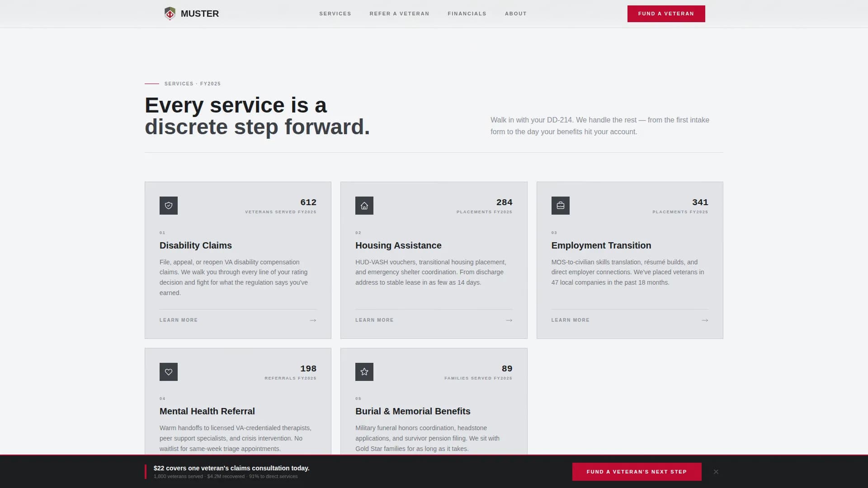Screen dimensions: 868x488
Task: Open Learn More for Housing Assistance
Action: point(374,320)
